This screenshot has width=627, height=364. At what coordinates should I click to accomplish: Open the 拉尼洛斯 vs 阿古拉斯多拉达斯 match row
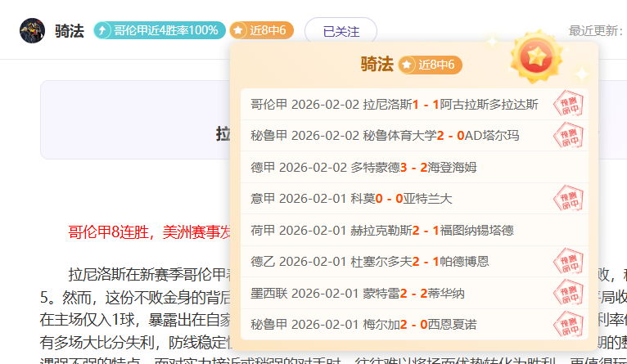395,105
